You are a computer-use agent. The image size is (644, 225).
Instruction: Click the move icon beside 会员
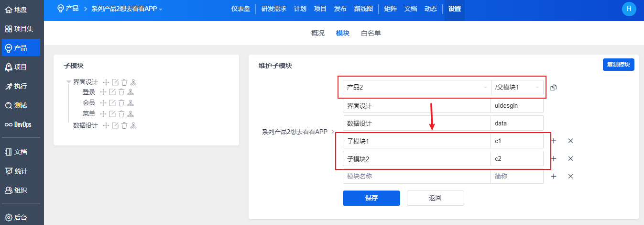click(x=103, y=103)
